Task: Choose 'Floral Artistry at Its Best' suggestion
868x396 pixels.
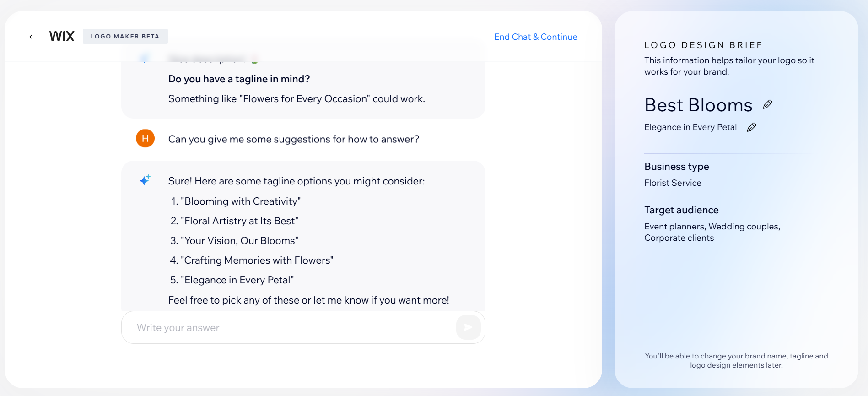Action: pos(240,221)
